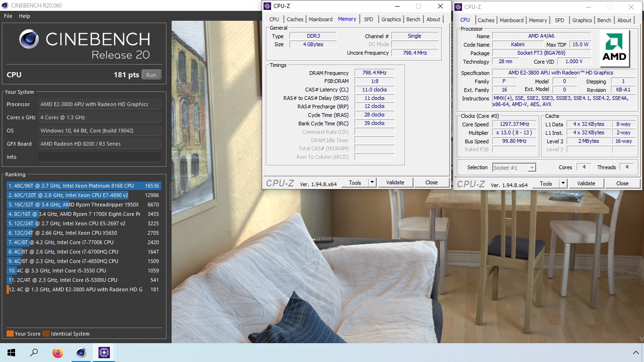This screenshot has height=362, width=644.
Task: Select the Xeon Platinum 8168 ranking row
Action: pyautogui.click(x=83, y=186)
